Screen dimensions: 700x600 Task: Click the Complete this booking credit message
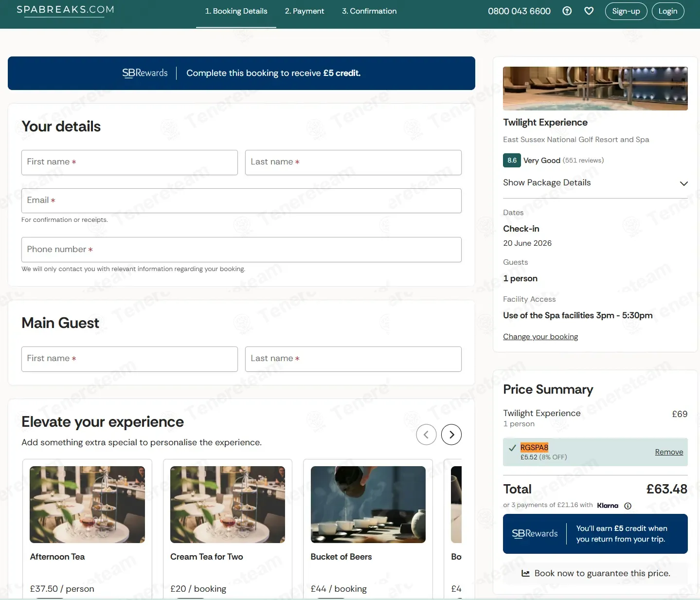click(273, 73)
